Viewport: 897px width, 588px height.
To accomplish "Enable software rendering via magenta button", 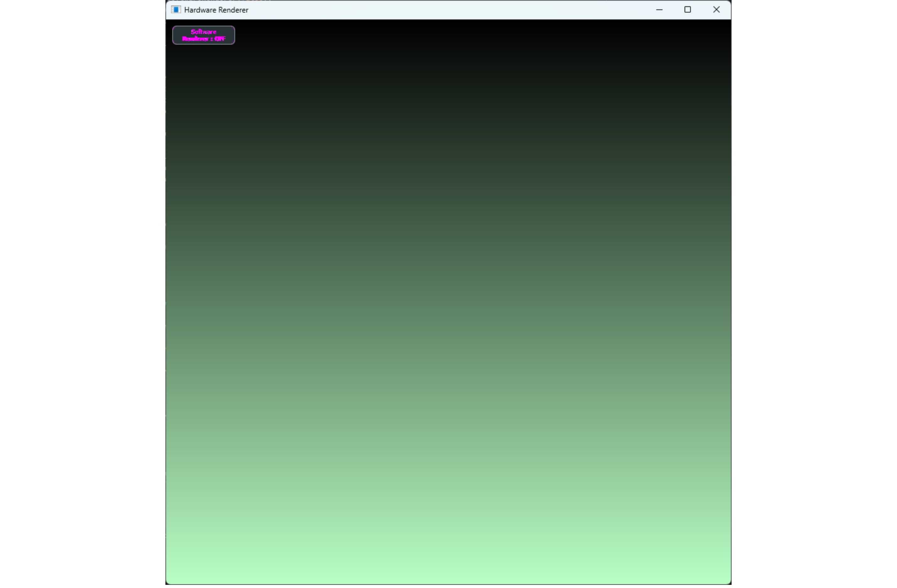I will [203, 35].
